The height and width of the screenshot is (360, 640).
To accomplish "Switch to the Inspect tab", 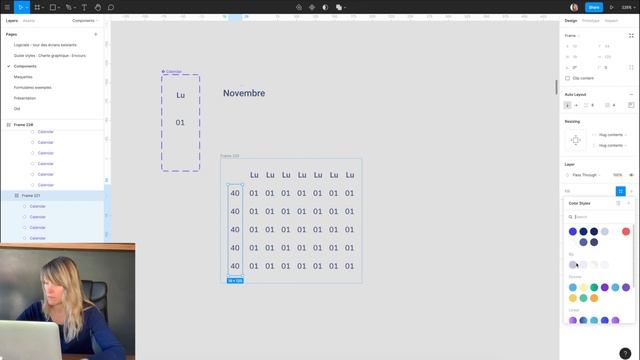I will pos(611,21).
